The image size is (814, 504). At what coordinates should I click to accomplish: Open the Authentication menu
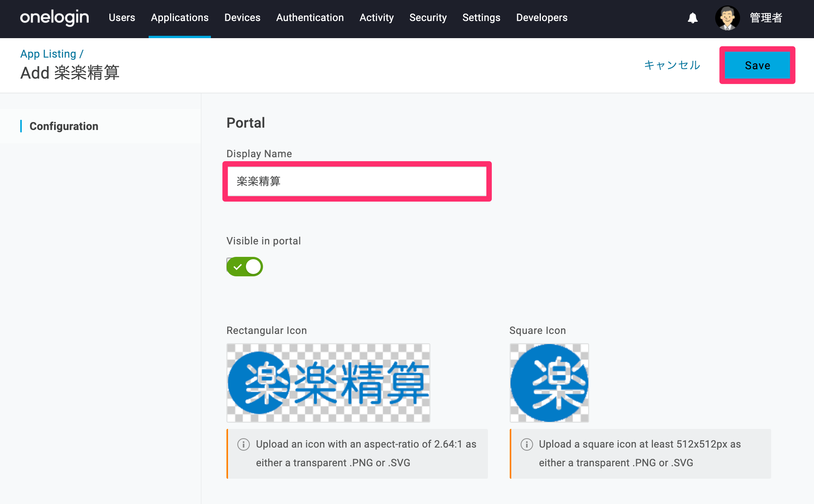[310, 18]
